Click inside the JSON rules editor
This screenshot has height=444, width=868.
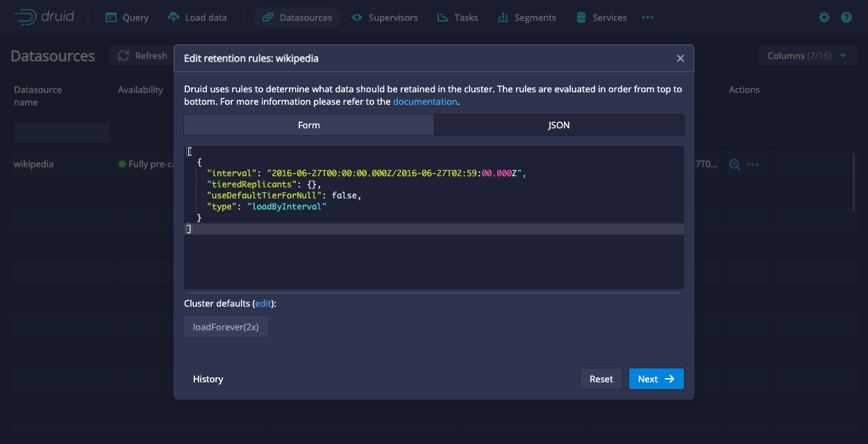(434, 257)
